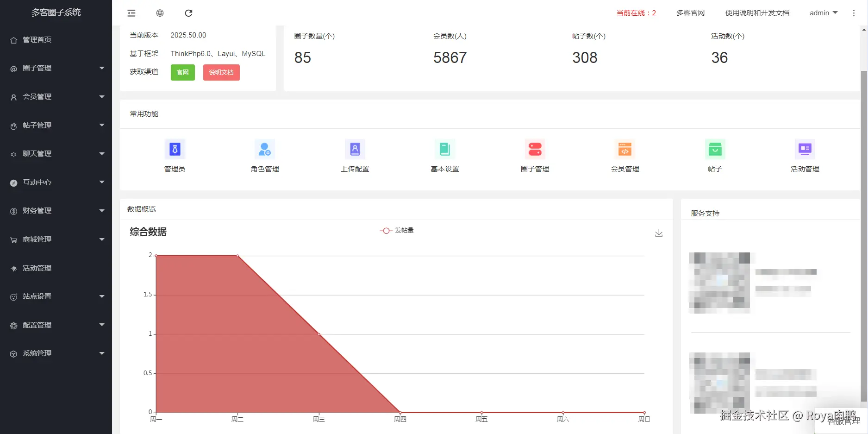This screenshot has height=434, width=868.
Task: Click the 商城管理 cart icon in sidebar
Action: (x=14, y=240)
